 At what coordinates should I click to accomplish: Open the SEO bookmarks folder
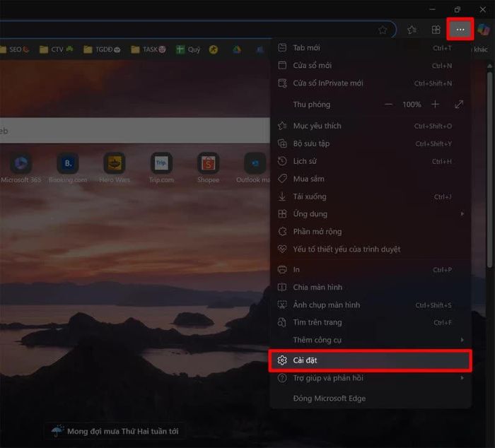(15, 49)
